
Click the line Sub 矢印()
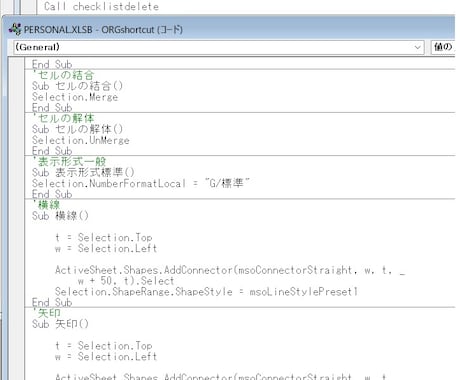coord(60,324)
